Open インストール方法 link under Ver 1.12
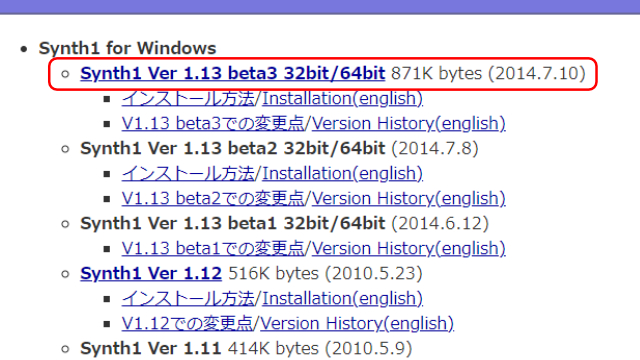Screen dimensions: 640x360 (188, 298)
